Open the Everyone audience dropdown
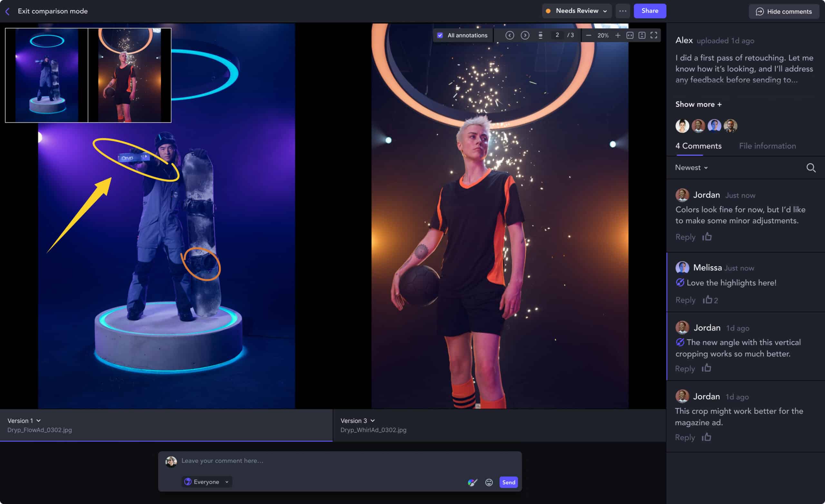The width and height of the screenshot is (825, 504). point(207,482)
